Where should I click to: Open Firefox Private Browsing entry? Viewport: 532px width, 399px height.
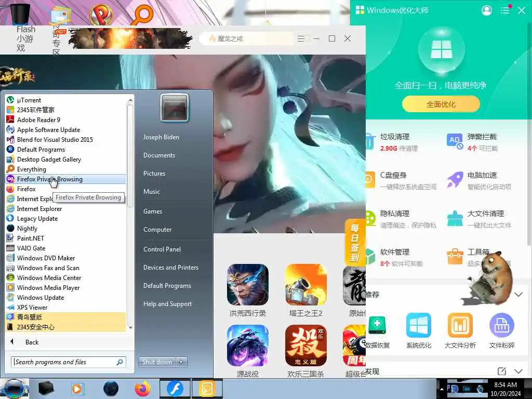[x=65, y=179]
